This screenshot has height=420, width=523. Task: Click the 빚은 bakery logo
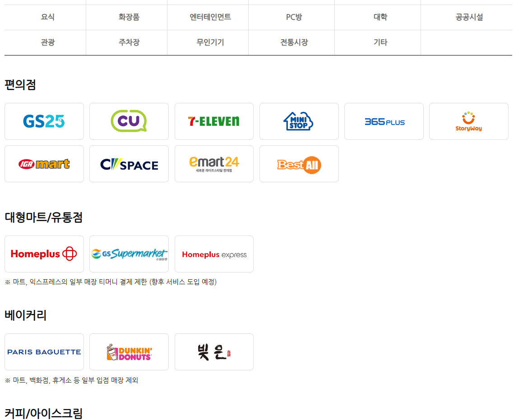click(214, 352)
